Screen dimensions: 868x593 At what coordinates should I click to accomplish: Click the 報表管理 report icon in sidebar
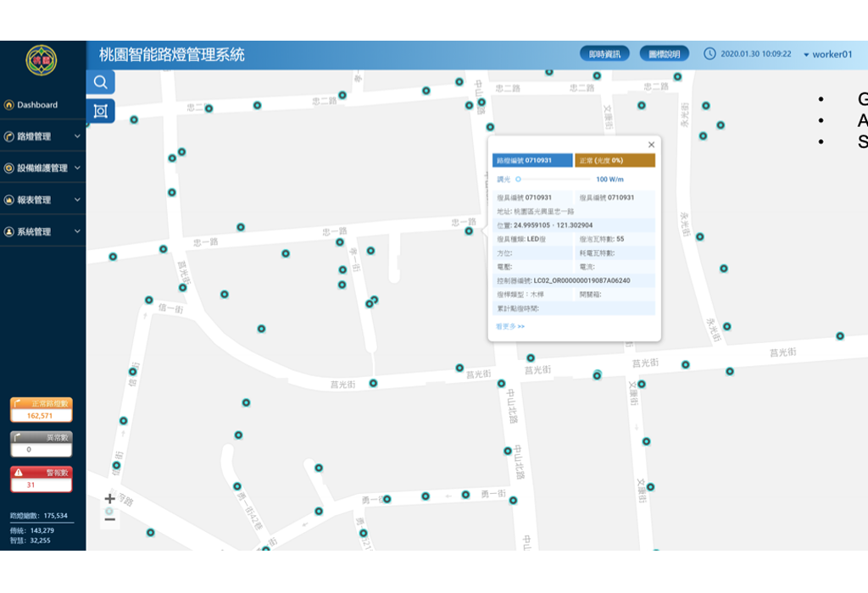click(8, 200)
